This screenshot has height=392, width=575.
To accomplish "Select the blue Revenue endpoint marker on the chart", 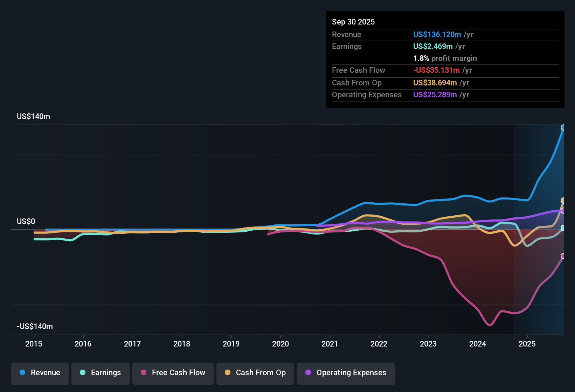I will (563, 128).
